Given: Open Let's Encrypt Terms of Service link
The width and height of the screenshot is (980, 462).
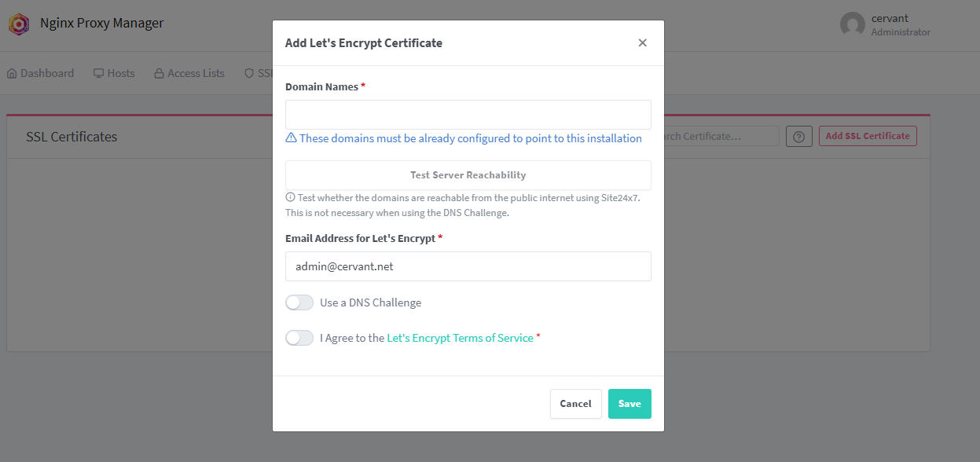Looking at the screenshot, I should 460,338.
